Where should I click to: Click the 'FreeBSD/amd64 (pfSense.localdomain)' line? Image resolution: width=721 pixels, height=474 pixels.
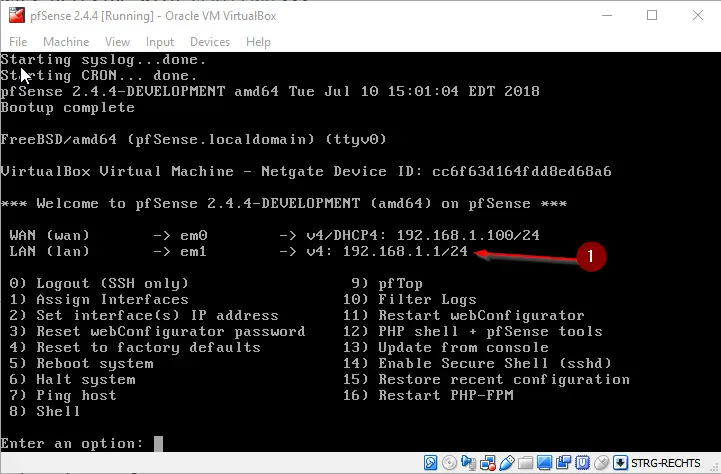[x=194, y=139]
